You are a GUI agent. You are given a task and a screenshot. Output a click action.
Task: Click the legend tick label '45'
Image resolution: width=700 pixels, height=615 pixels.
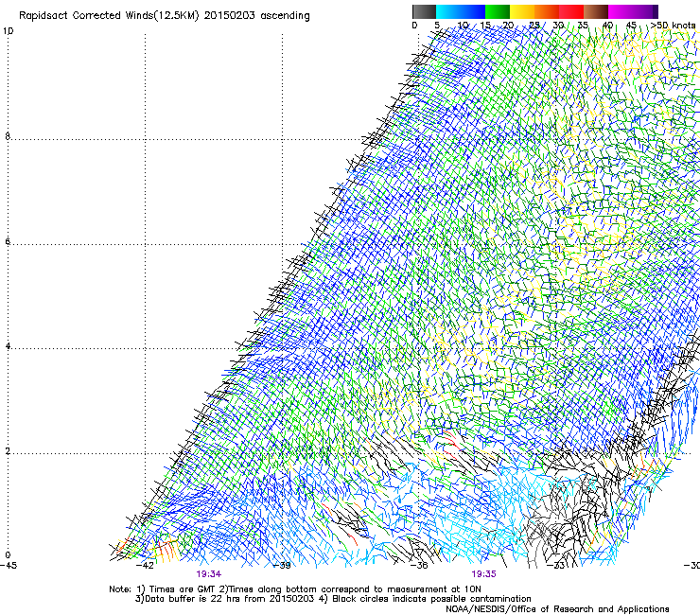coord(631,26)
